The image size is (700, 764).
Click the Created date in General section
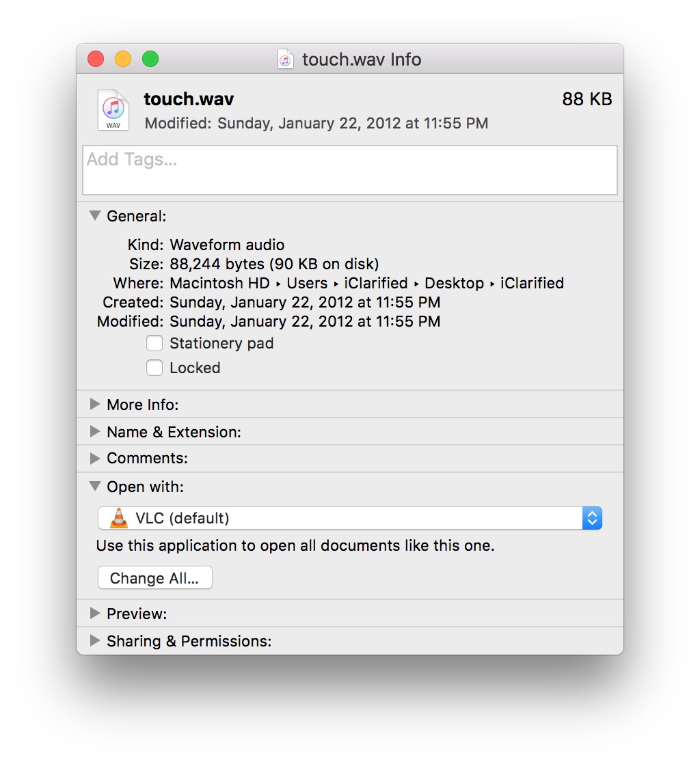tap(305, 302)
